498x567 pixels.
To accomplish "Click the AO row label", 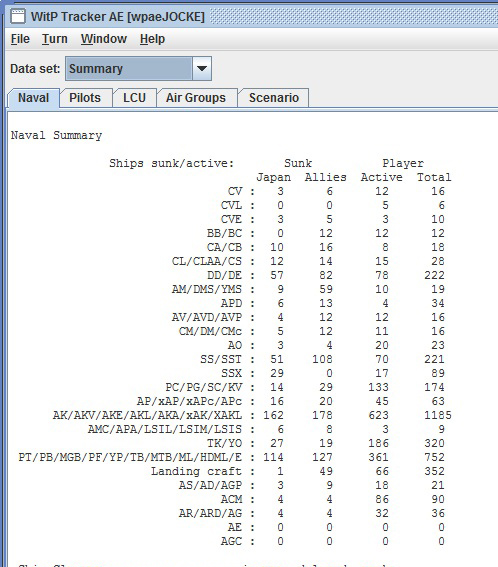I will 235,345.
